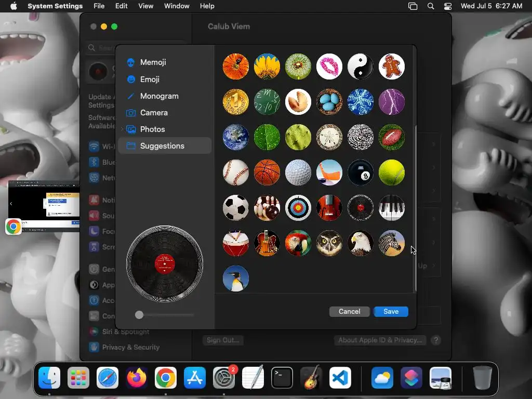Choose the penguin picture
Viewport: 532px width, 399px height.
click(236, 278)
